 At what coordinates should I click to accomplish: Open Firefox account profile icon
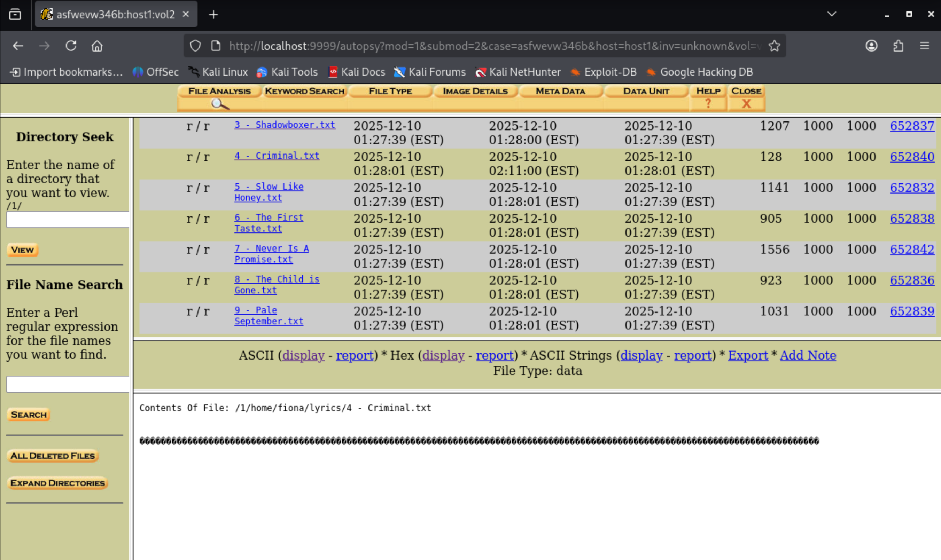pyautogui.click(x=871, y=46)
